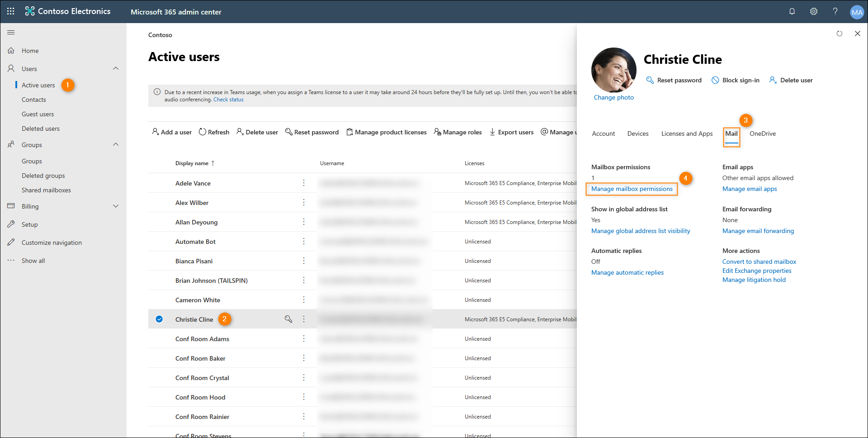
Task: Open the Microsoft 365 app launcher
Action: [10, 11]
